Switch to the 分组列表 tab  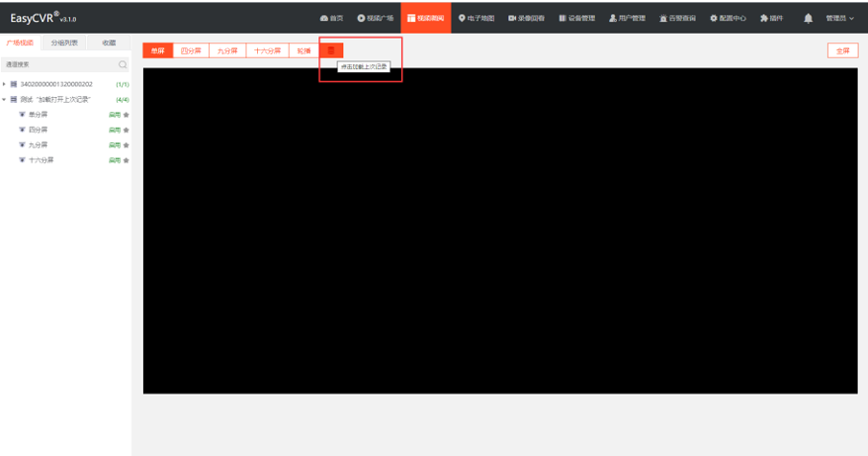(x=64, y=43)
